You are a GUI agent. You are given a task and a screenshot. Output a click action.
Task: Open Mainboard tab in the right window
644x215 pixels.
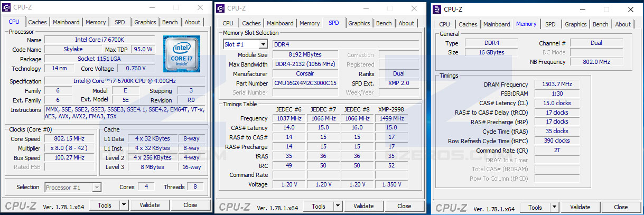pos(497,24)
